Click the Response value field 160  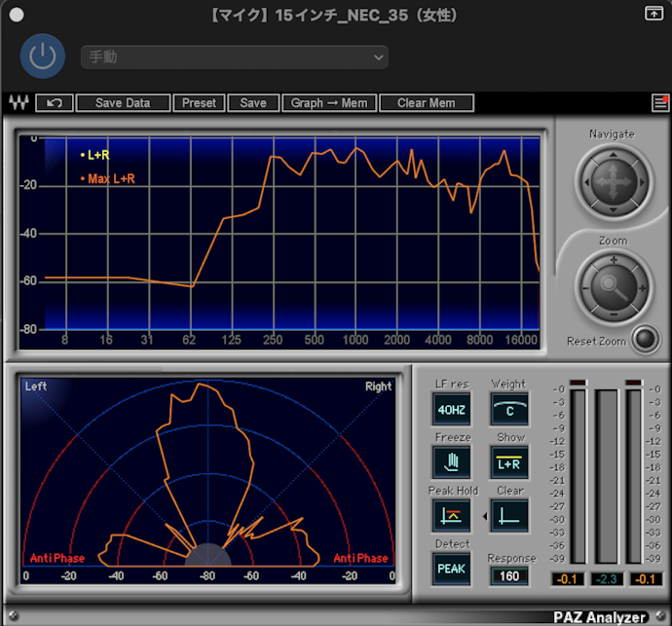click(509, 576)
